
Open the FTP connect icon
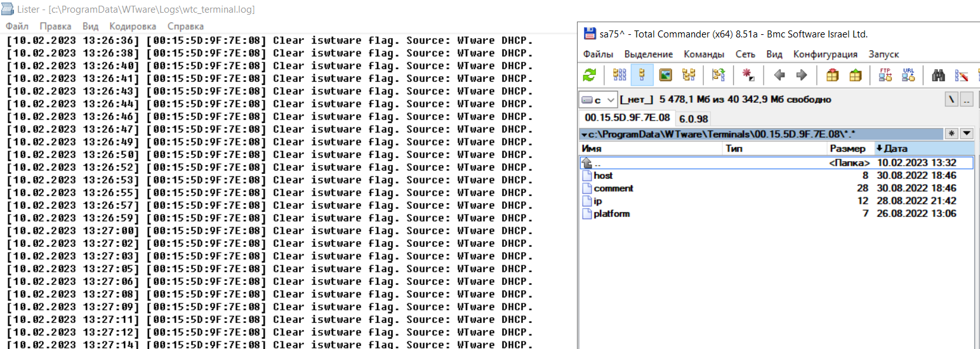coord(885,76)
